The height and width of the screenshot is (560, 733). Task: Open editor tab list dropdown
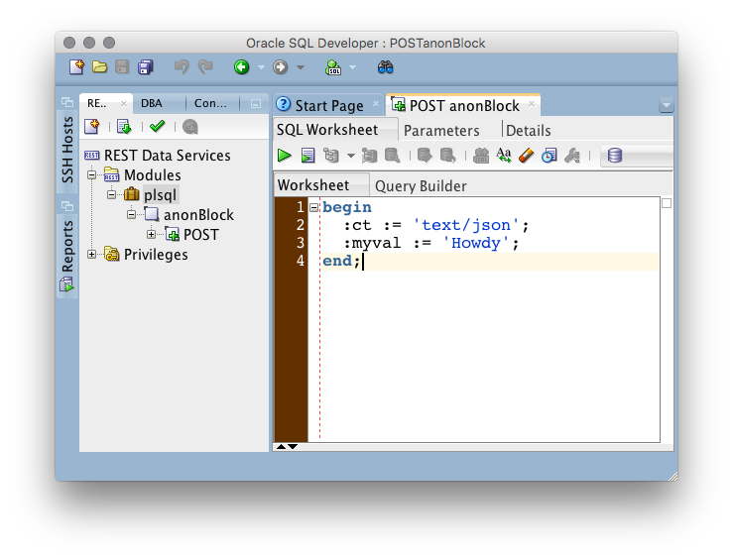667,105
